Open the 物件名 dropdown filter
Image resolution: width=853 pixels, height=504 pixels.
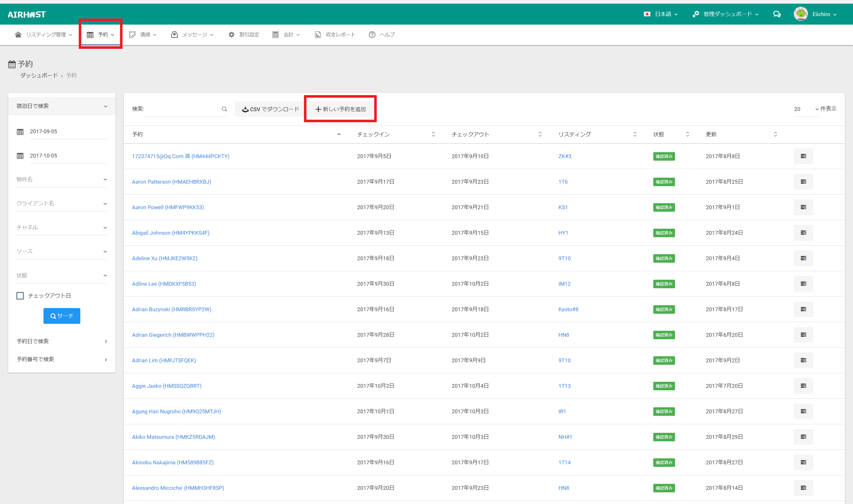tap(61, 179)
